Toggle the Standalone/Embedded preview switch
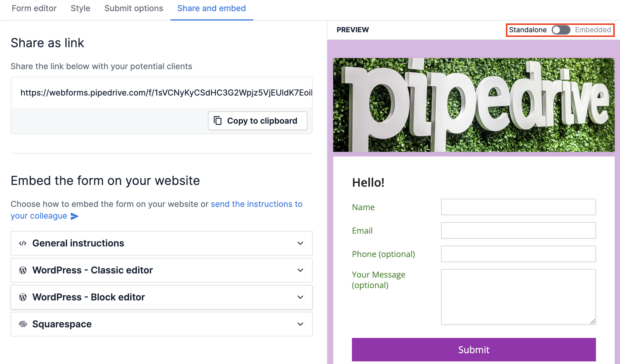The image size is (620, 364). pos(560,30)
